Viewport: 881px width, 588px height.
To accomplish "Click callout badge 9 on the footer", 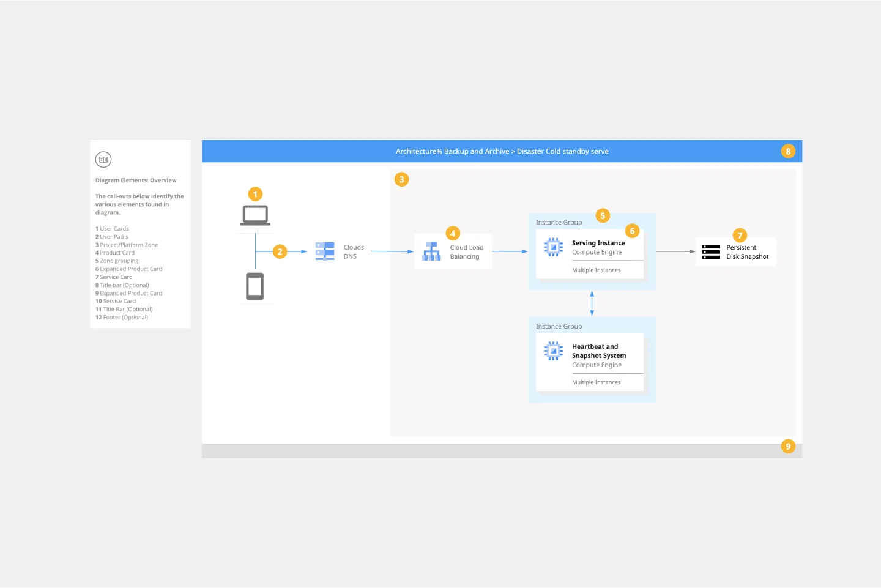I will (x=788, y=446).
